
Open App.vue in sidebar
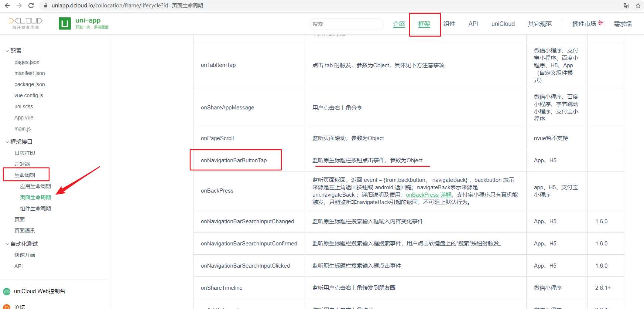24,118
